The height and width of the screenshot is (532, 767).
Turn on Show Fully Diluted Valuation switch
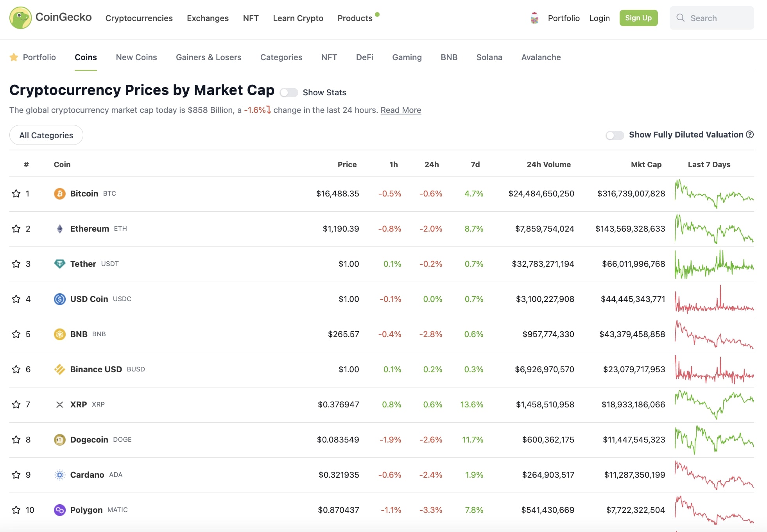pyautogui.click(x=615, y=135)
